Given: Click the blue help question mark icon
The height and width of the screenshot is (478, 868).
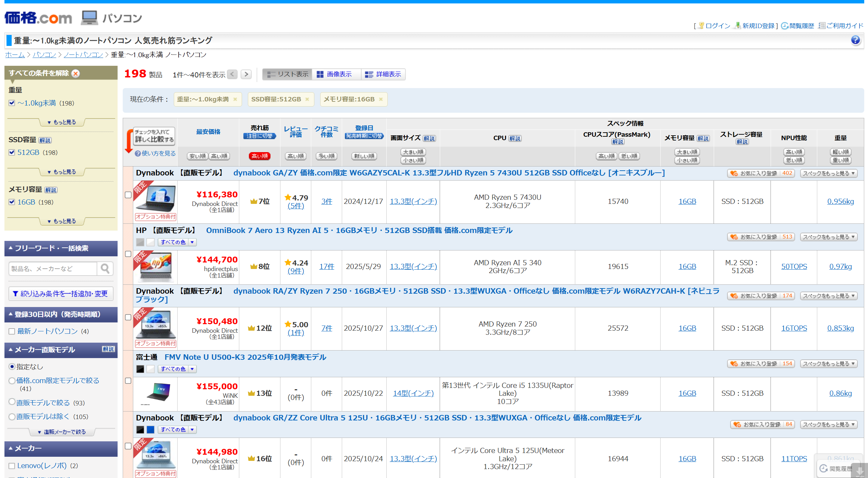Looking at the screenshot, I should 855,40.
